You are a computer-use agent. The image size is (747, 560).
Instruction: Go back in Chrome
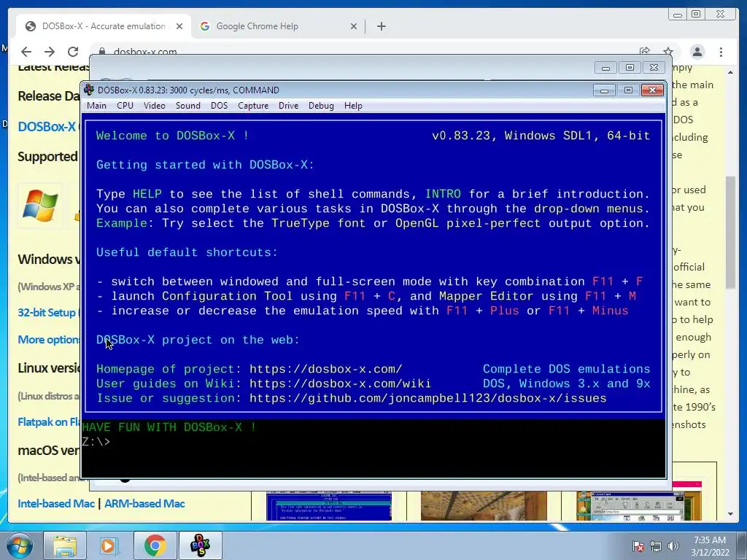pyautogui.click(x=26, y=52)
